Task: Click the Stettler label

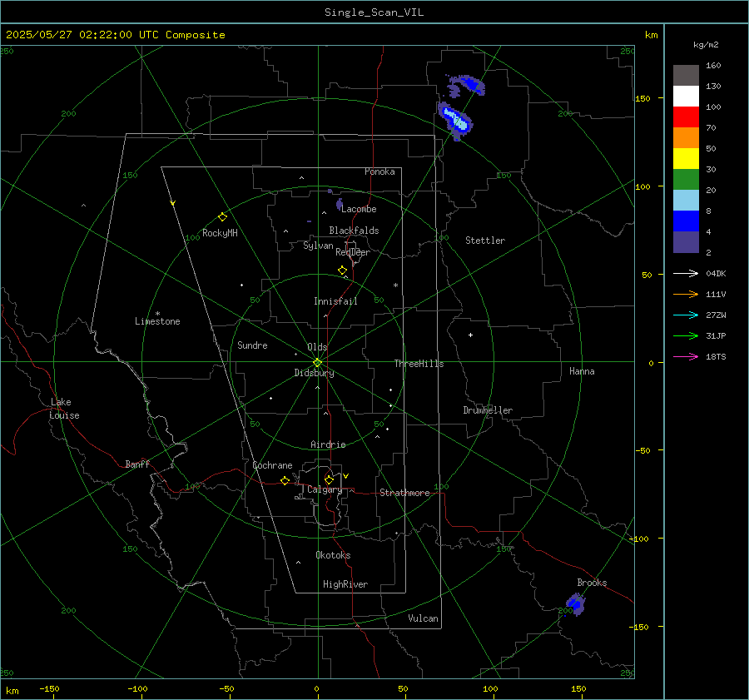Action: point(485,241)
